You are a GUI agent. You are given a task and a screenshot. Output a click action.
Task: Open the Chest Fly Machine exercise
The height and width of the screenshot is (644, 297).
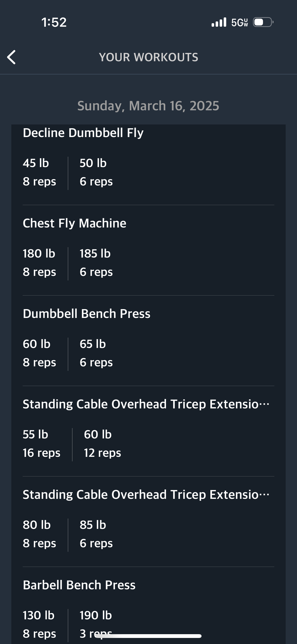(x=75, y=223)
